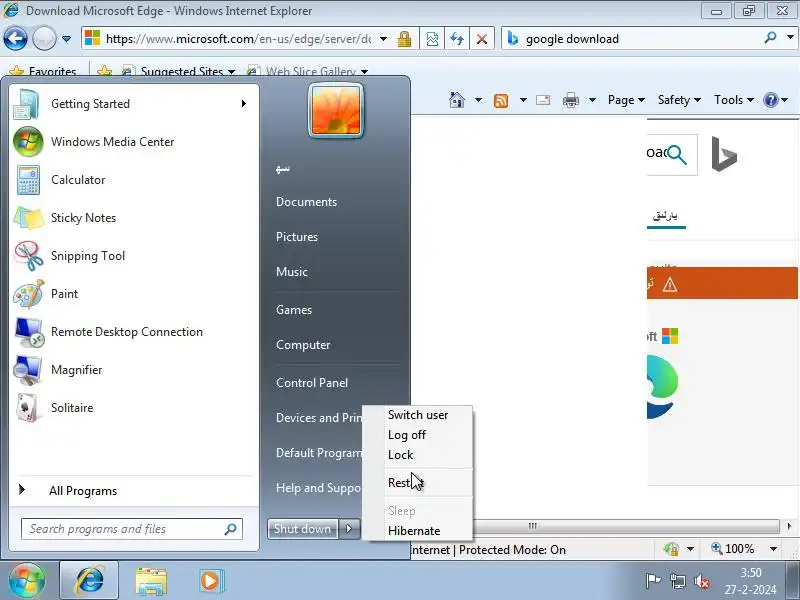The height and width of the screenshot is (600, 800).
Task: Open Computer from Start menu
Action: tap(303, 344)
